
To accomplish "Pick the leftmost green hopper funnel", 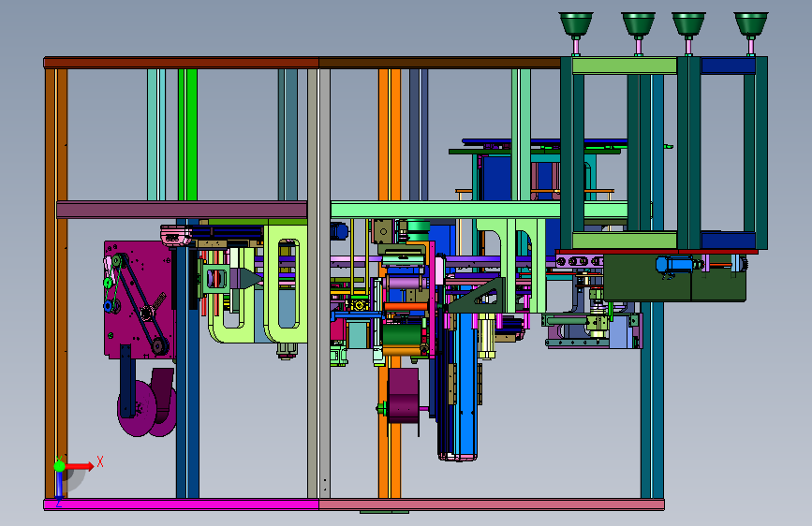I will pyautogui.click(x=576, y=25).
